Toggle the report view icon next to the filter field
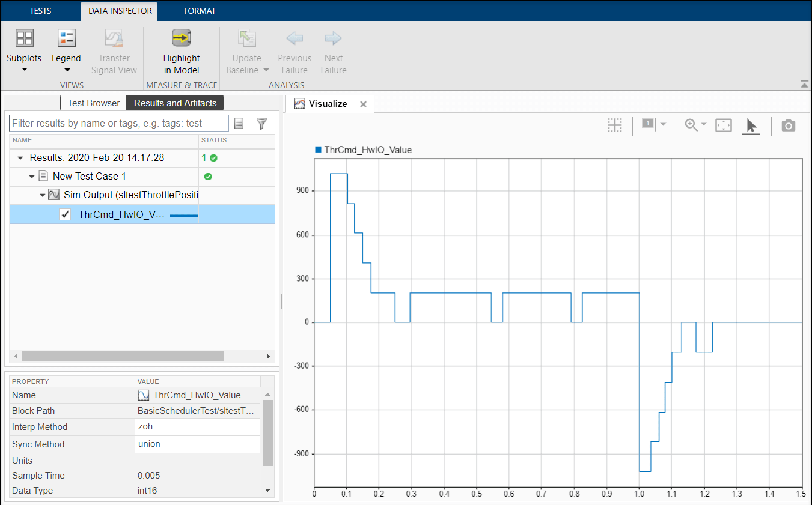 tap(239, 123)
